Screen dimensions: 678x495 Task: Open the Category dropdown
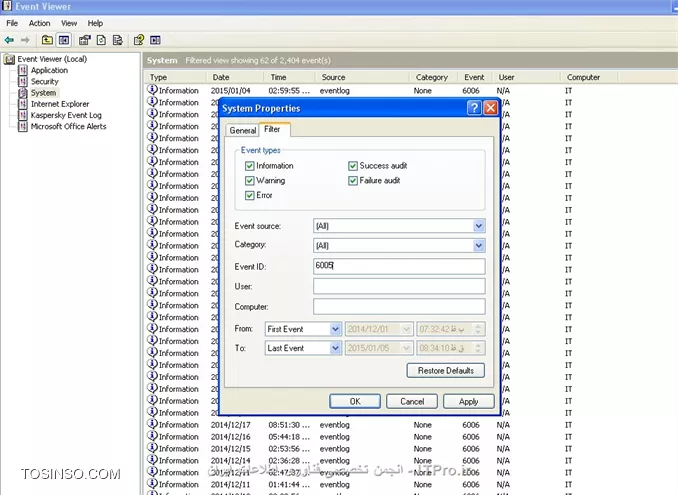(478, 246)
